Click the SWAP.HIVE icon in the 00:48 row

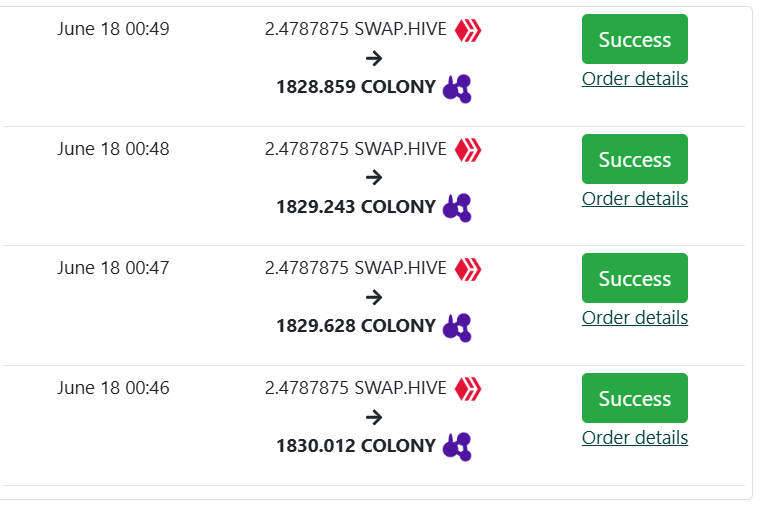[468, 150]
